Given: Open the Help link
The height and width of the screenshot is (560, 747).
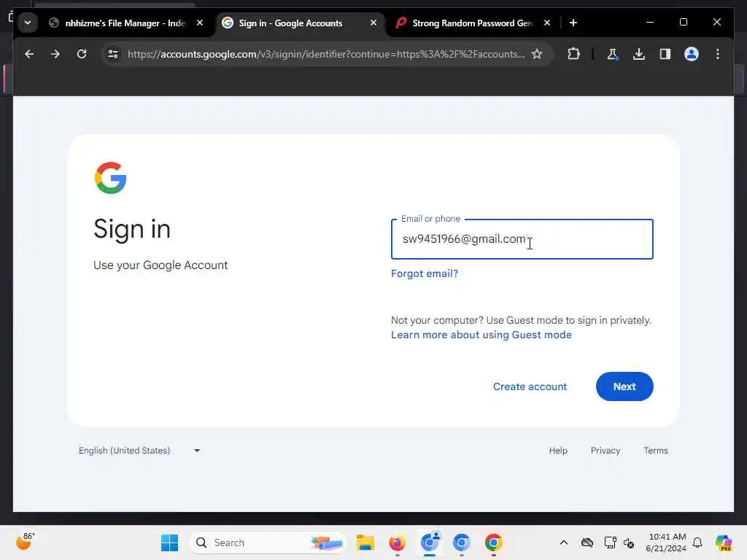Looking at the screenshot, I should [558, 451].
